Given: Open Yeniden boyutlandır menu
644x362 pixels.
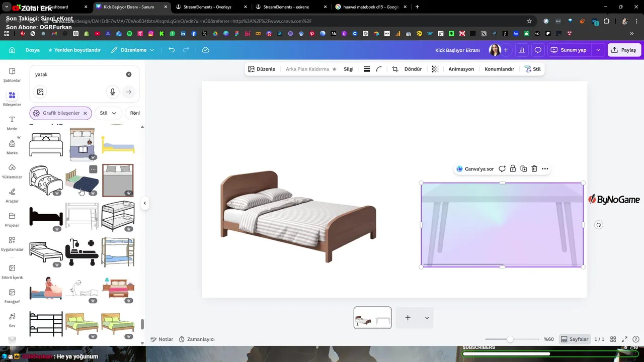Looking at the screenshot, I should (74, 50).
